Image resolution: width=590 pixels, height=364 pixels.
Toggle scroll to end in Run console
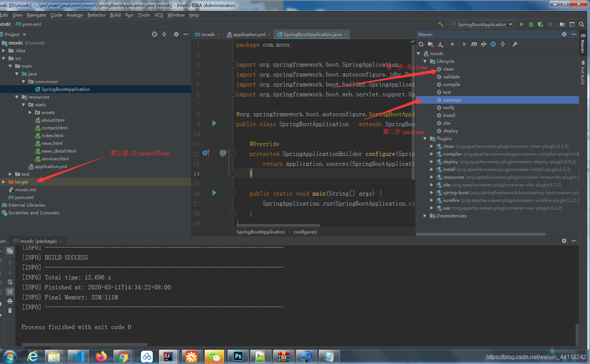[x=10, y=291]
